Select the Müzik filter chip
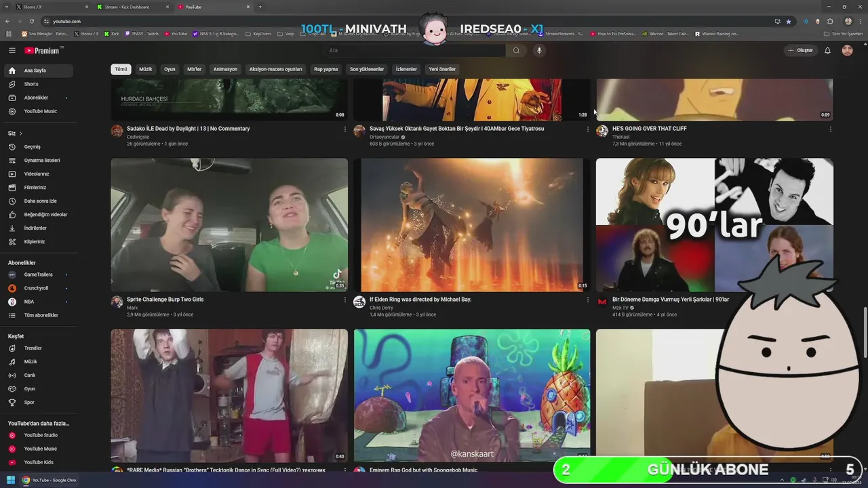 click(146, 69)
